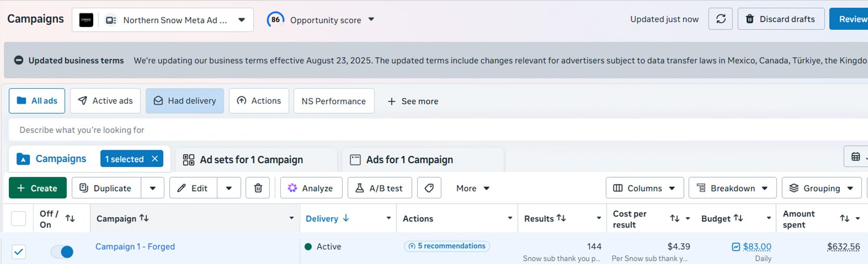Open the Breakdown dropdown
Image resolution: width=868 pixels, height=264 pixels.
tap(732, 188)
